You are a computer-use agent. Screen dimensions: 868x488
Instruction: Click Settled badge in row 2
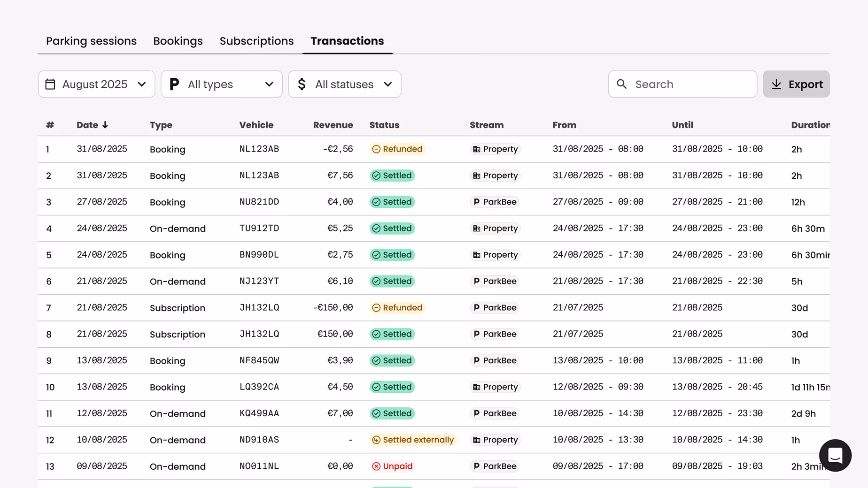click(392, 175)
